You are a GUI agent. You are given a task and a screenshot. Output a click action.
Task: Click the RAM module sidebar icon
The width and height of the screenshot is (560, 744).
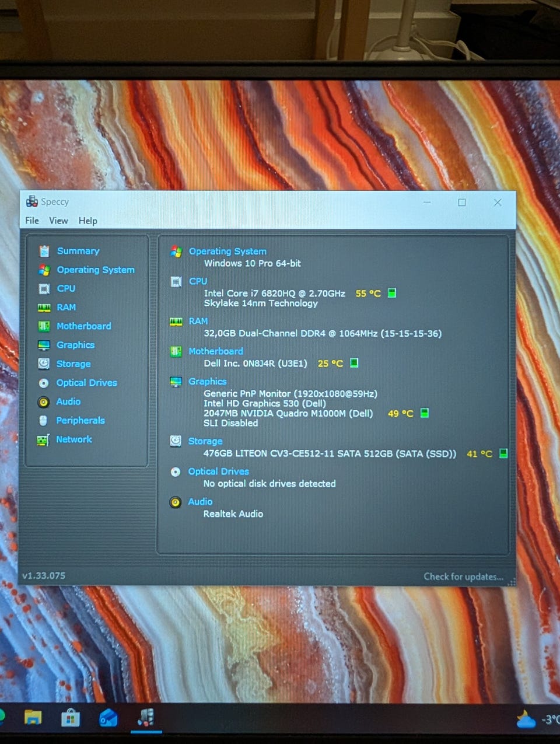tap(44, 308)
